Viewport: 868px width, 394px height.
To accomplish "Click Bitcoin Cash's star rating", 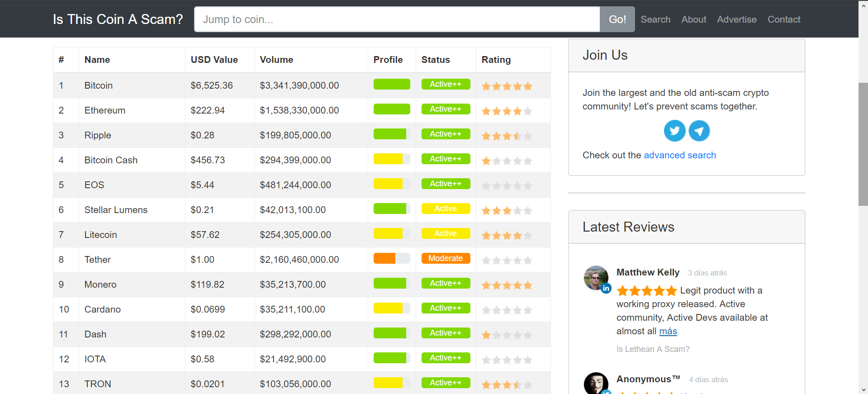I will click(x=507, y=161).
